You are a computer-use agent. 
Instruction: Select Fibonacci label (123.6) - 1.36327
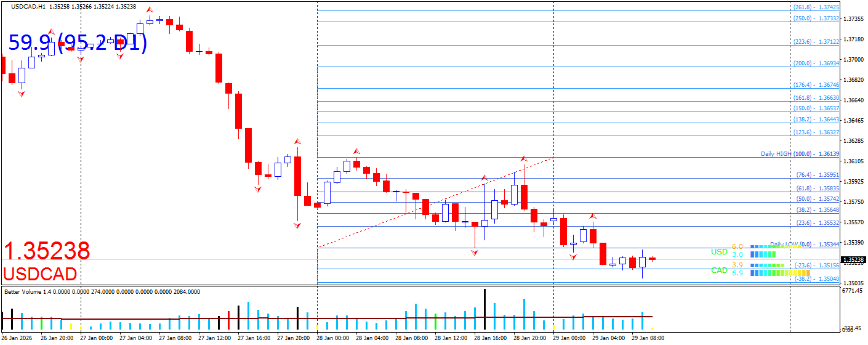coord(817,132)
